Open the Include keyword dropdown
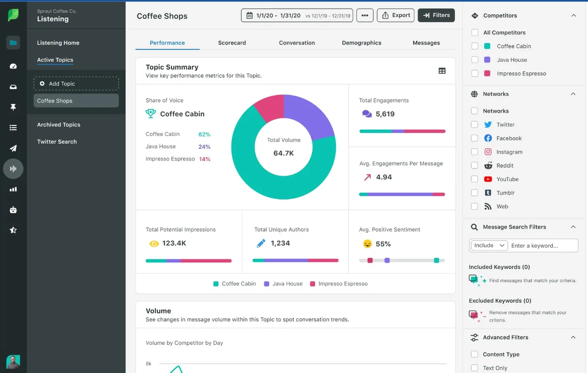 click(489, 245)
